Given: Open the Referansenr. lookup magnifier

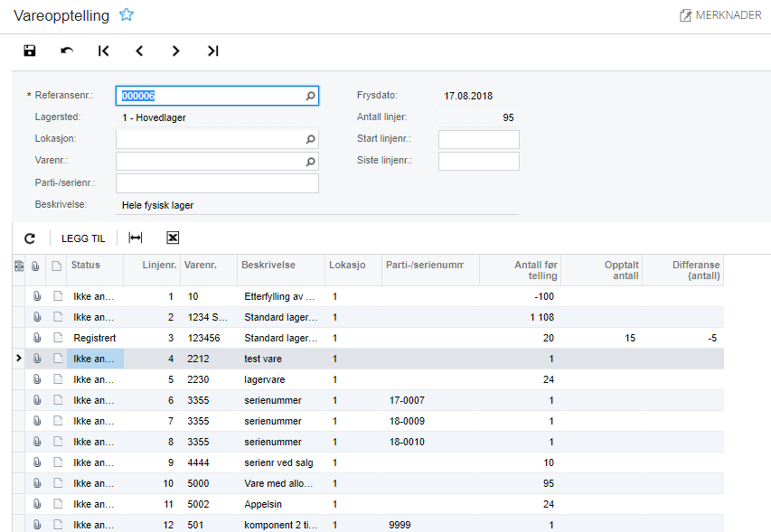Looking at the screenshot, I should pos(310,96).
